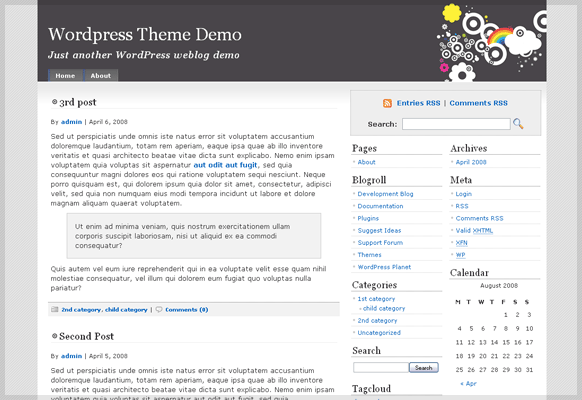Image resolution: width=582 pixels, height=400 pixels.
Task: Click the speech bubble comments icon
Action: click(159, 309)
